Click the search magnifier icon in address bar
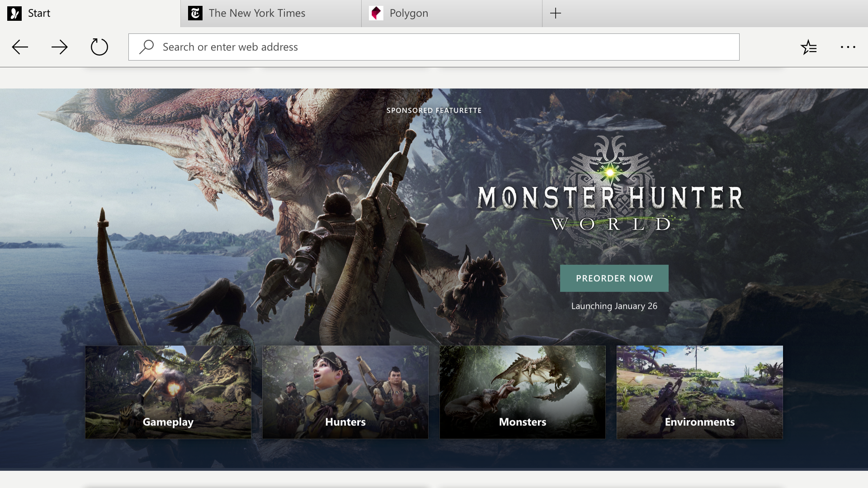 tap(146, 47)
